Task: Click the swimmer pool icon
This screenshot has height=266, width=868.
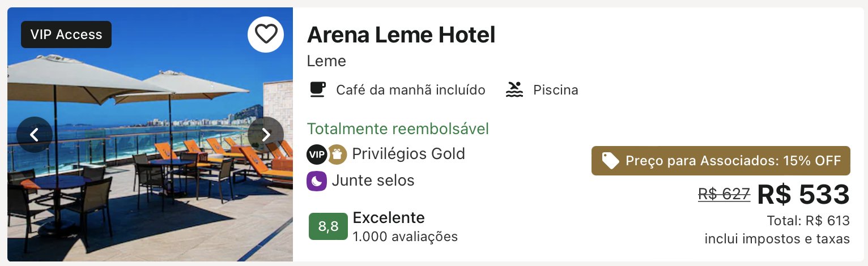Action: [514, 89]
